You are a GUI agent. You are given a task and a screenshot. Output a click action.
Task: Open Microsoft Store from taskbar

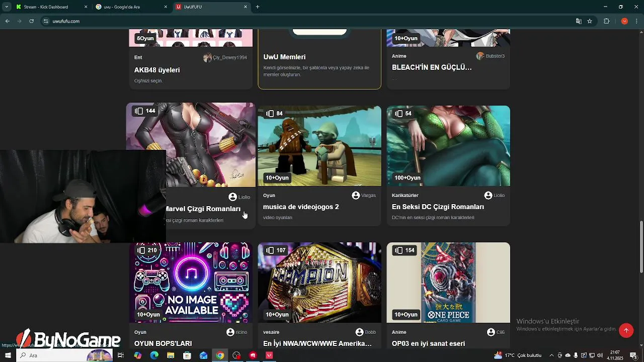(187, 355)
